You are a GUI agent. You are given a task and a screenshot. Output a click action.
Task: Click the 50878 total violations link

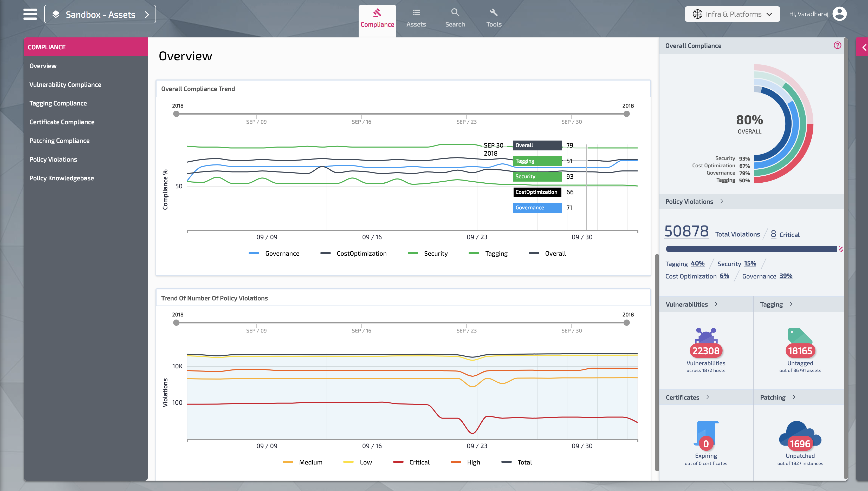(686, 232)
